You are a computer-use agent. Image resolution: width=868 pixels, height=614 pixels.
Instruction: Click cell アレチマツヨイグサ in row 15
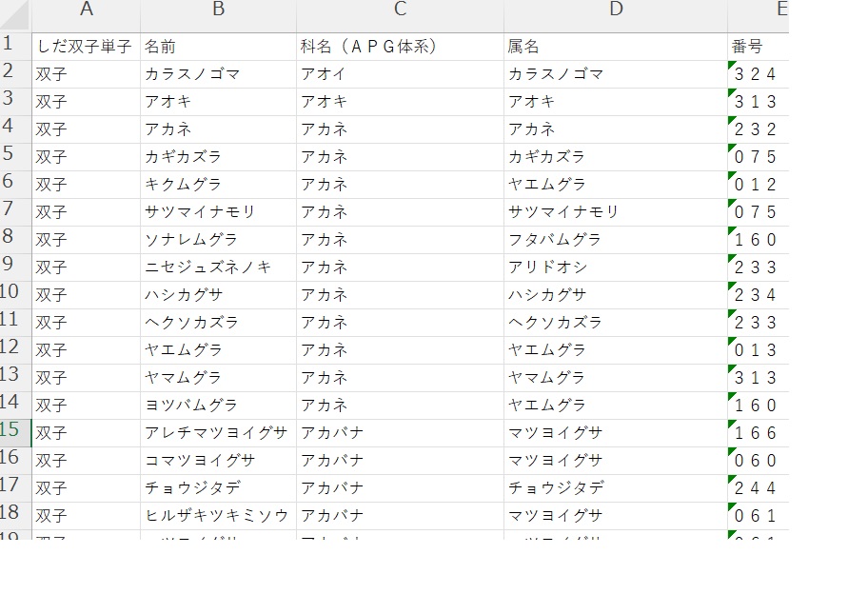click(219, 433)
